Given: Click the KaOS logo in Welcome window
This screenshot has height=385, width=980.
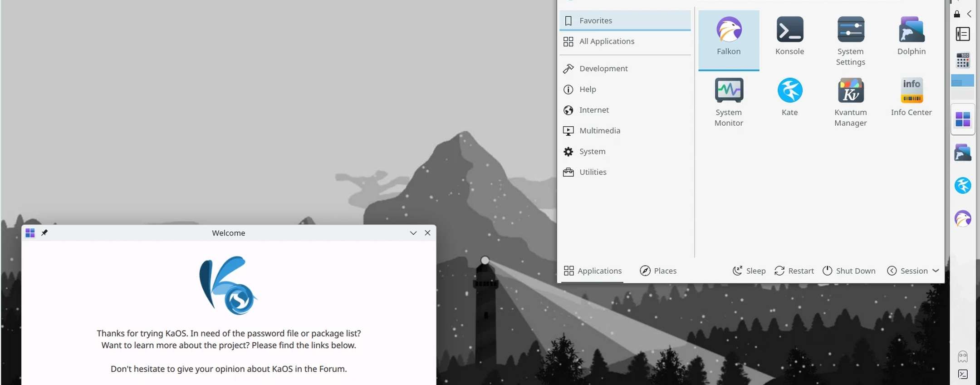Looking at the screenshot, I should pyautogui.click(x=228, y=286).
